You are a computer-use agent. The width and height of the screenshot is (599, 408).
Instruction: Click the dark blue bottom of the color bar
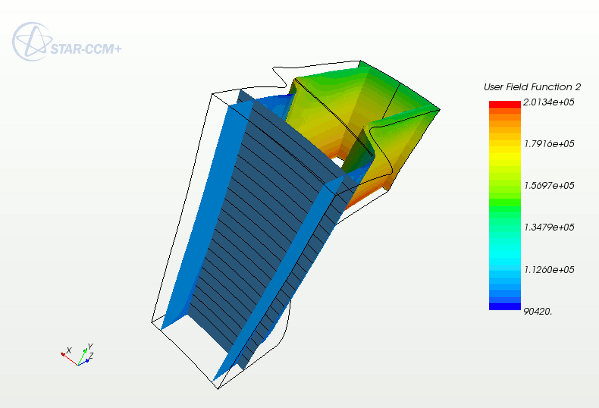coord(505,306)
